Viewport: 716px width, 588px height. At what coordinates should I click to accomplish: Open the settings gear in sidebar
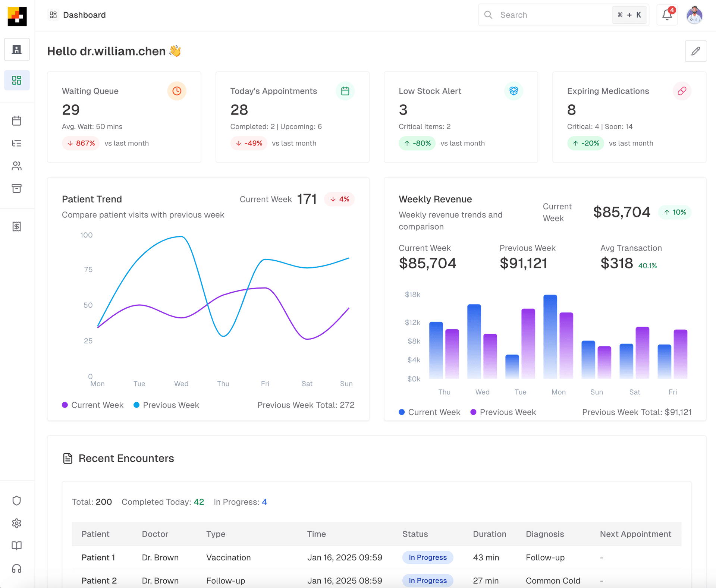coord(17,523)
